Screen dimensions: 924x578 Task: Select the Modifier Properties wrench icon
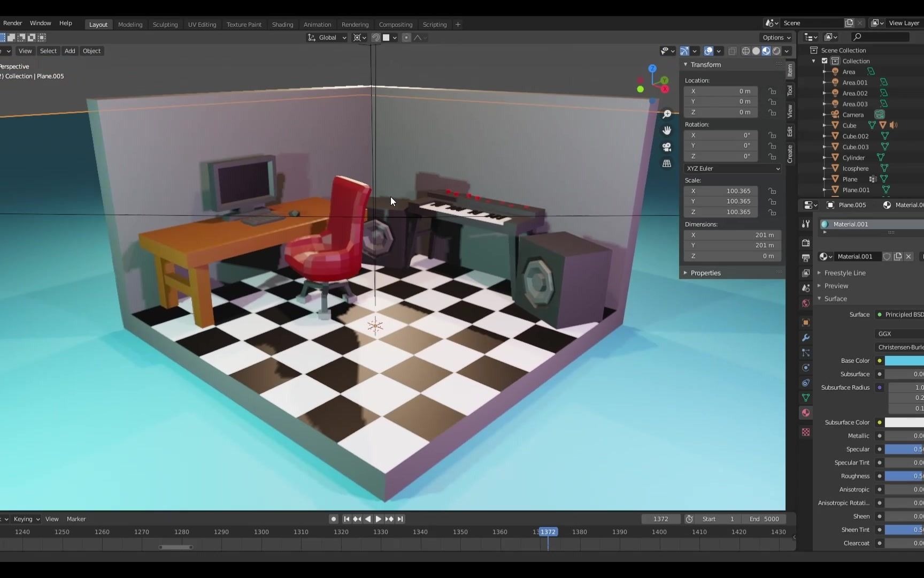click(806, 337)
